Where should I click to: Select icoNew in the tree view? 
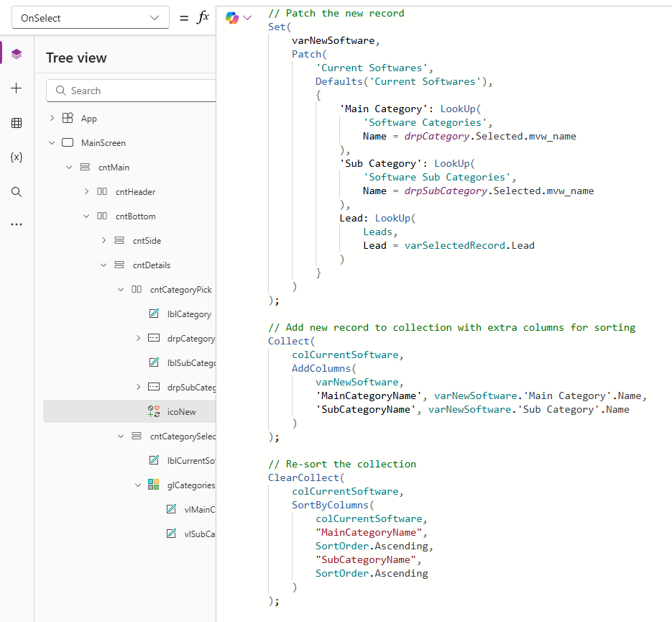[x=180, y=412]
